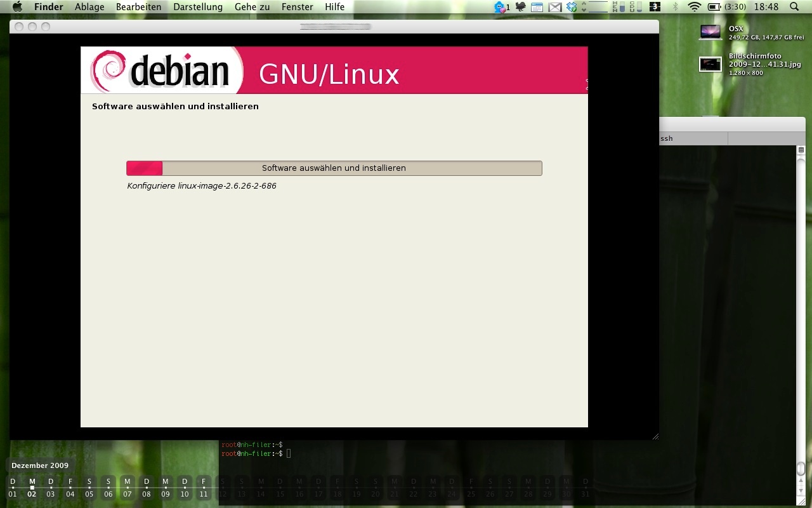Click the terminal scrollbar up arrow
Viewport: 812px width, 508px height.
click(801, 481)
